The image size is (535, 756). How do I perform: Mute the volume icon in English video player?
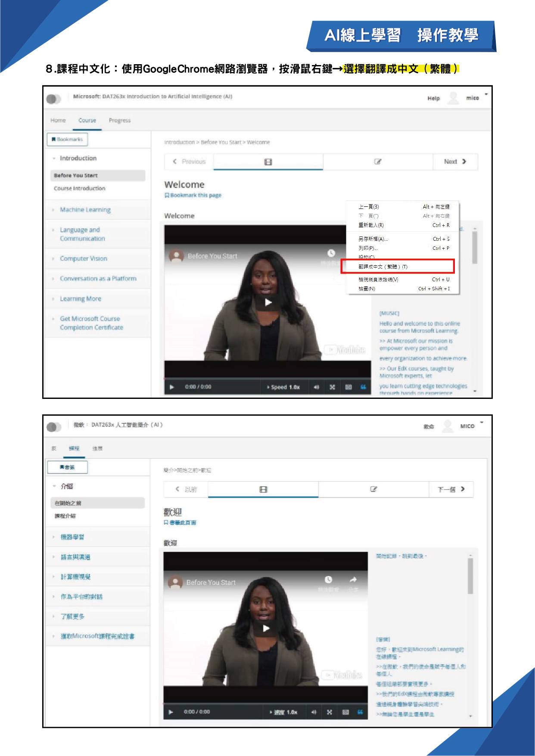(316, 387)
